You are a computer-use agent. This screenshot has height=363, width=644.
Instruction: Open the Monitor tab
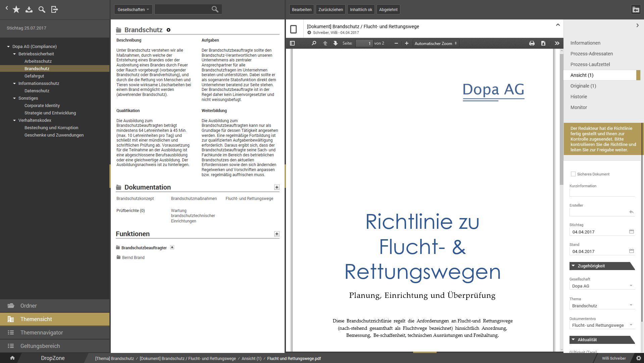click(x=579, y=107)
